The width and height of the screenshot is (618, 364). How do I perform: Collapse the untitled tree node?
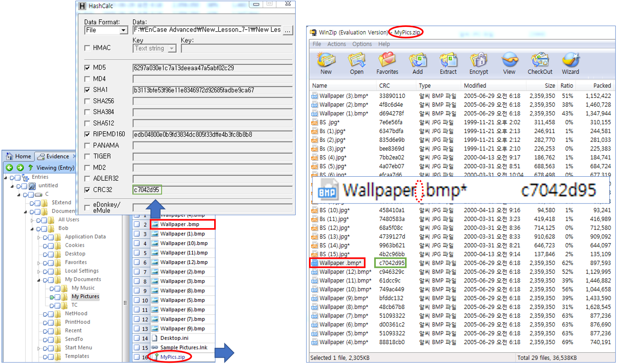(12, 186)
